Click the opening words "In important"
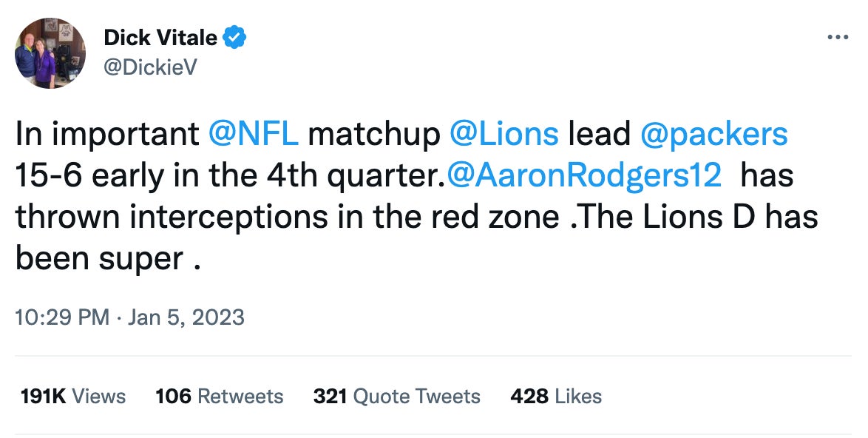The height and width of the screenshot is (438, 868). point(106,134)
